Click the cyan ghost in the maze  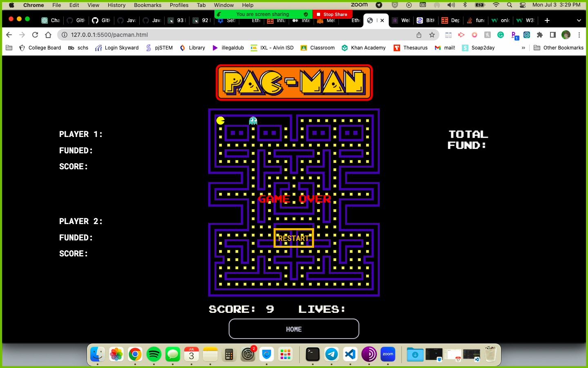coord(253,120)
